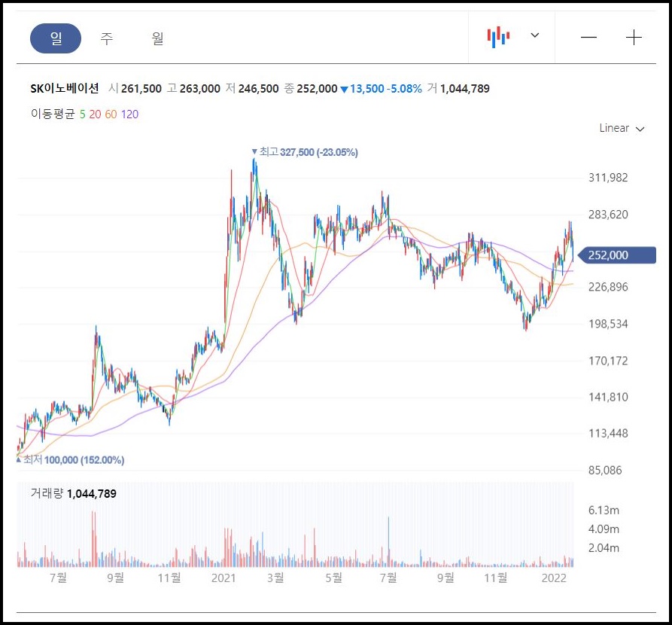This screenshot has width=672, height=625.
Task: Click the high price 263,000
Action: (199, 89)
